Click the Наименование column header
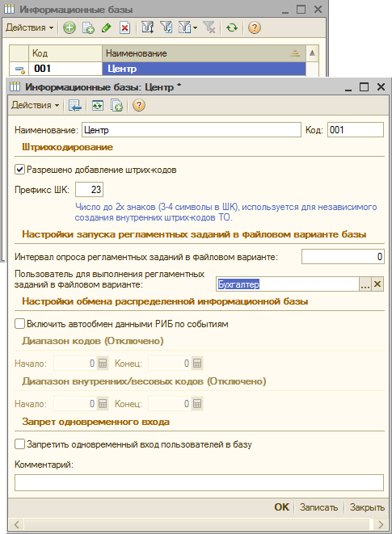Viewport: 392px width, 534px height. (x=204, y=53)
